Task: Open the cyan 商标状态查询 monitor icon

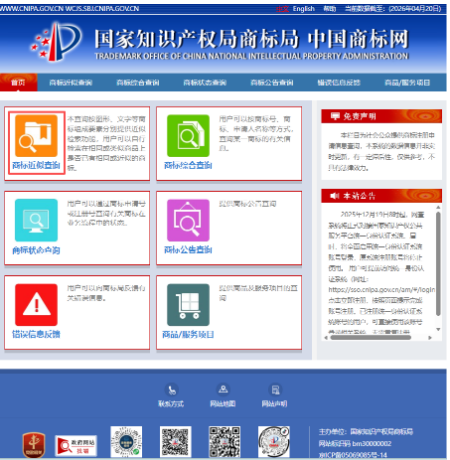Action: point(36,220)
